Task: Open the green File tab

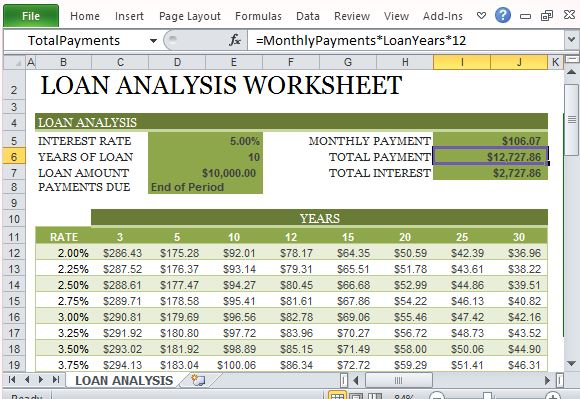Action: point(31,16)
